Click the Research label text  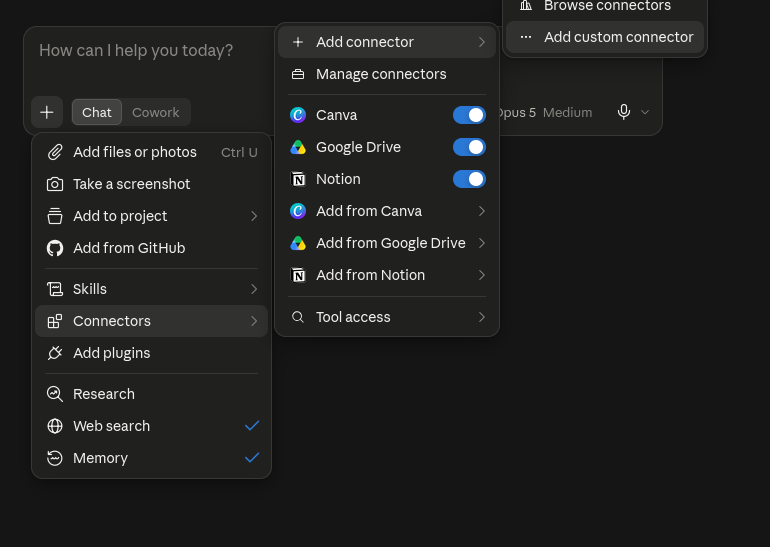pos(104,394)
